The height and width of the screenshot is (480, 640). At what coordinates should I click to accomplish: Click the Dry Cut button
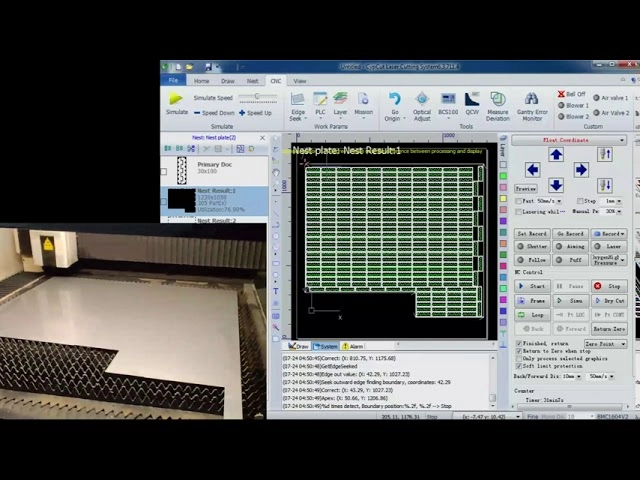pos(609,301)
